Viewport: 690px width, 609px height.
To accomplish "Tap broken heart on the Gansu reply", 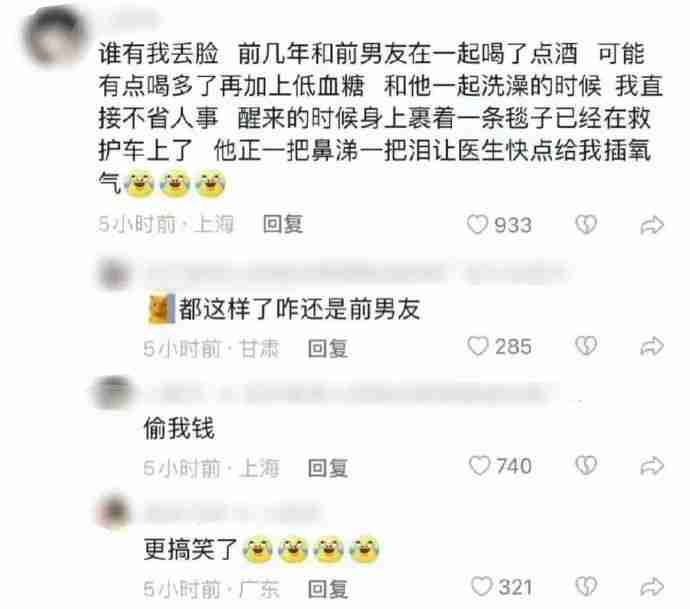I will 586,346.
